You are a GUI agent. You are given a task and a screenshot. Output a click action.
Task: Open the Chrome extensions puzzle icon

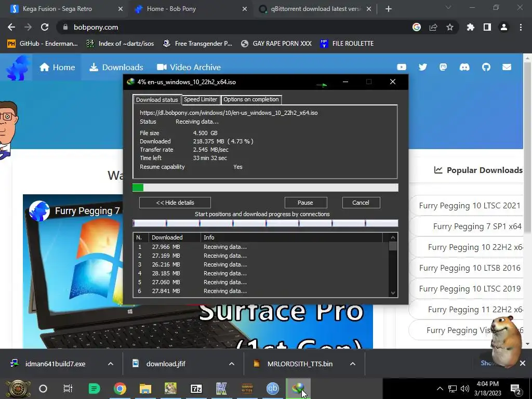[x=470, y=27]
